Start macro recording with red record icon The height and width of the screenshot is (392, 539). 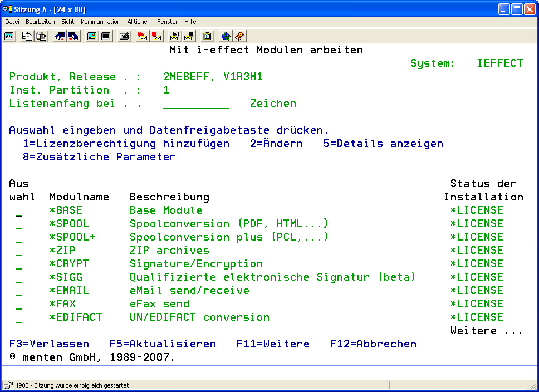pos(143,36)
